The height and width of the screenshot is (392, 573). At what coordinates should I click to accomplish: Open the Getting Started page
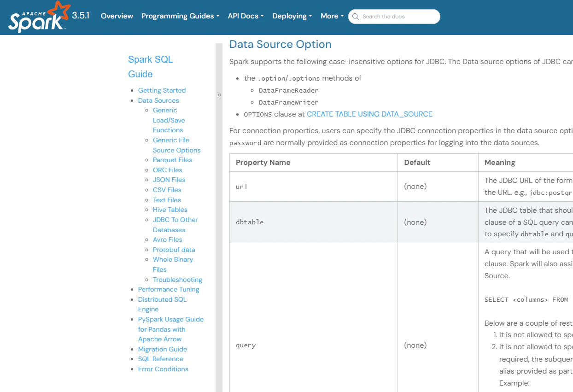pyautogui.click(x=162, y=90)
